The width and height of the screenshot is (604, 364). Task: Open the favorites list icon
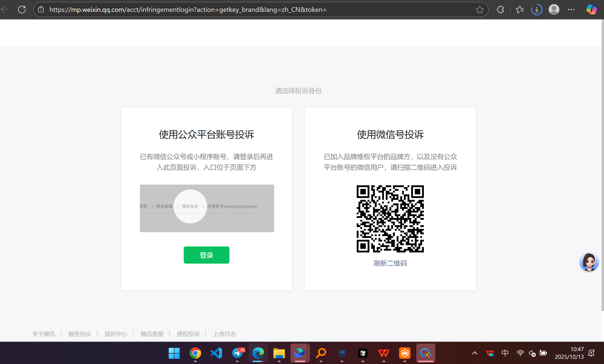pos(520,10)
